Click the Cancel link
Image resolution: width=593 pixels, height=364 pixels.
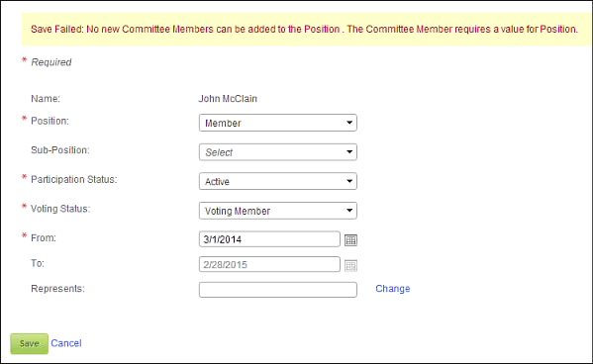66,343
